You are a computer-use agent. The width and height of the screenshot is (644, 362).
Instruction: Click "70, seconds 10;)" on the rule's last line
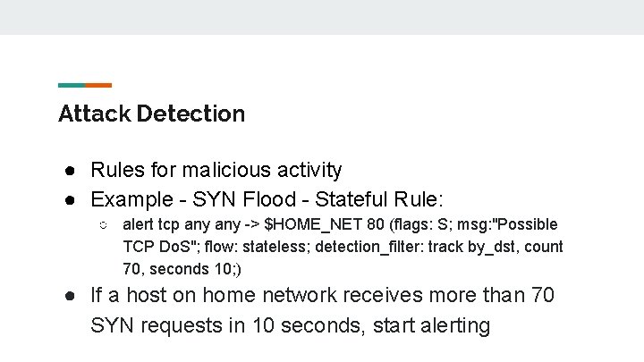pyautogui.click(x=182, y=269)
